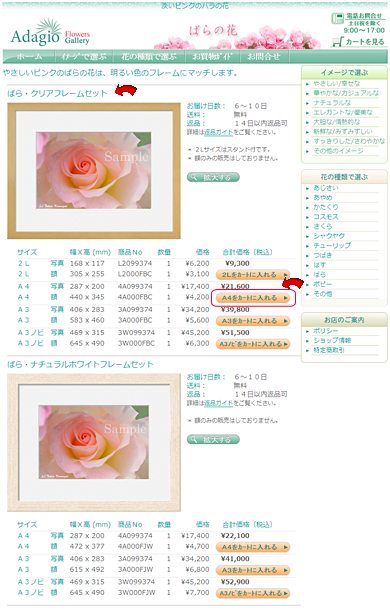Select すっきりした/さわやかな in image sidebar
The image size is (390, 616).
click(x=349, y=141)
